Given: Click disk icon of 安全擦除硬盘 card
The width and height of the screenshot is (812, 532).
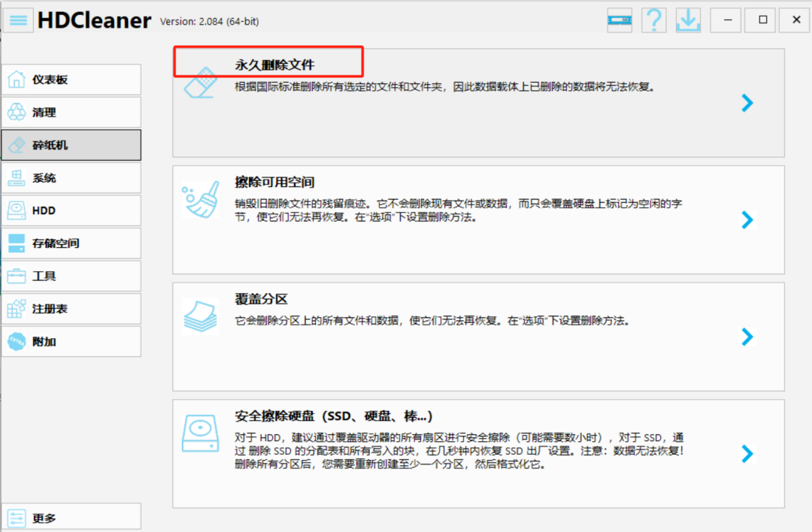Looking at the screenshot, I should 201,433.
